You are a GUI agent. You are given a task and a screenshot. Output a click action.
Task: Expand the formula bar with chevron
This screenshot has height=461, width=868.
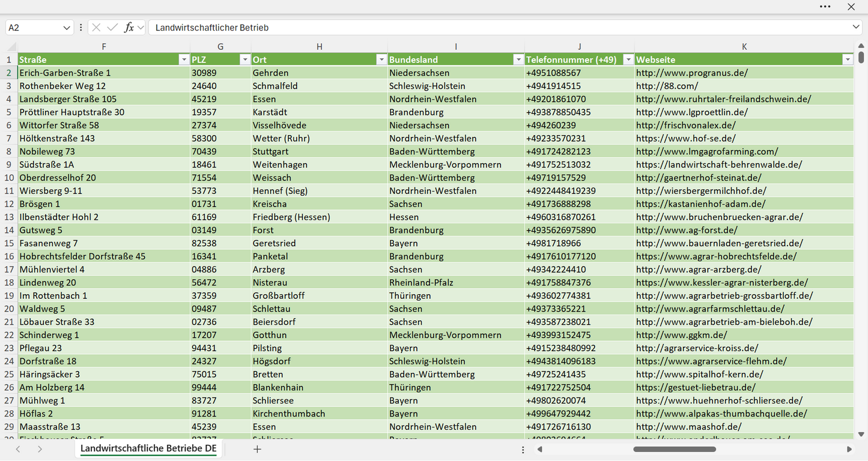[855, 28]
